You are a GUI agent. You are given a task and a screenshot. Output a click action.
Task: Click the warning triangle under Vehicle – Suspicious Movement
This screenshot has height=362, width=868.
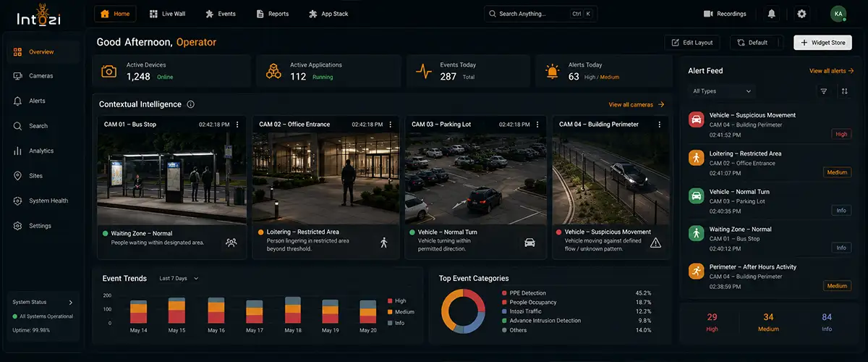coord(655,243)
